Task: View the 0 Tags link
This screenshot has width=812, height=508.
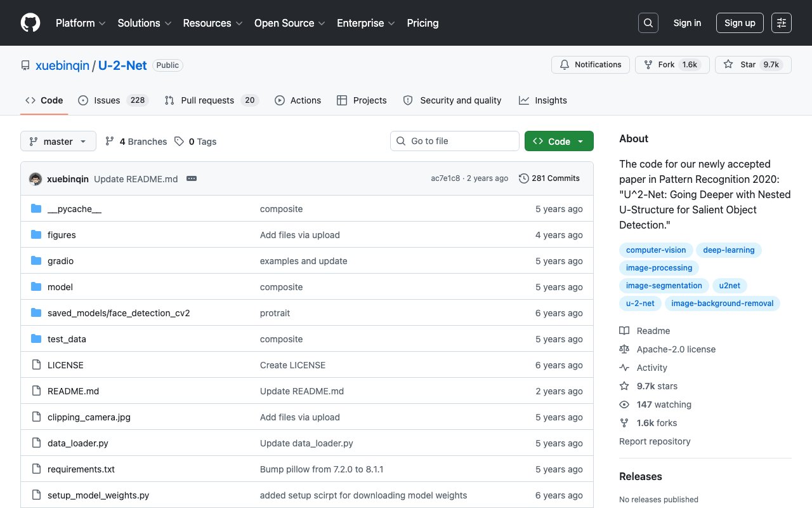Action: [196, 142]
